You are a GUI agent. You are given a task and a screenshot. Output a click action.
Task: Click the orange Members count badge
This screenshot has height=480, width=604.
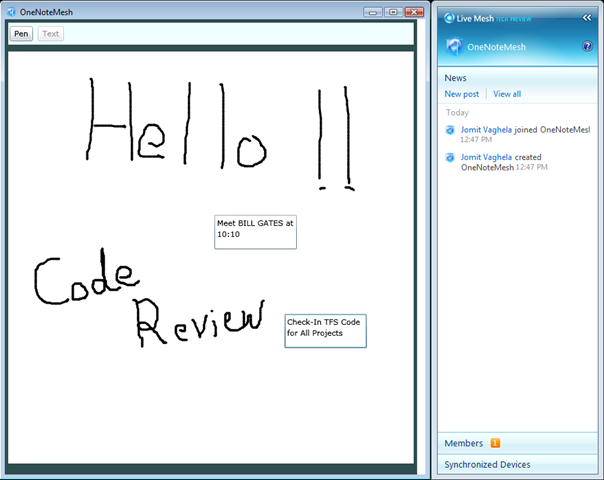pos(495,443)
